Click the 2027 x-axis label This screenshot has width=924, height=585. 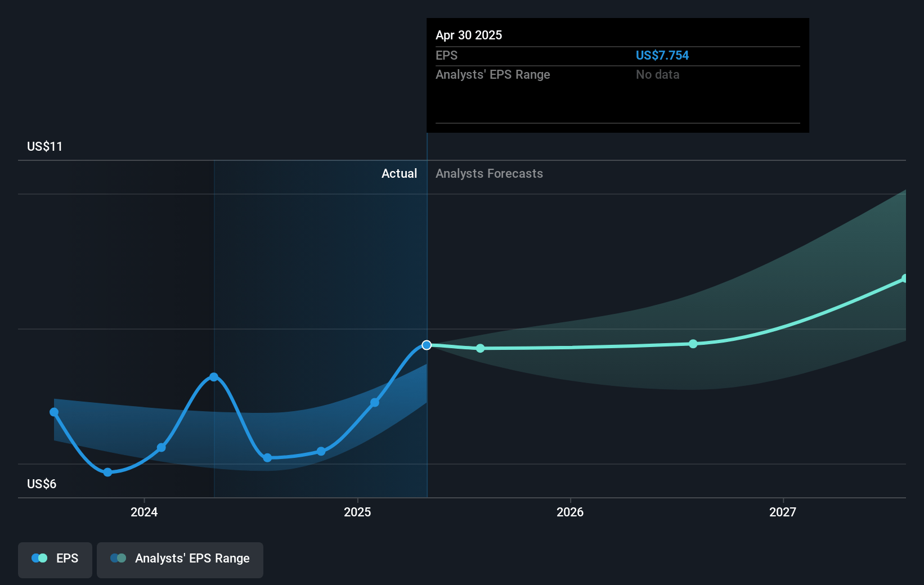click(783, 512)
